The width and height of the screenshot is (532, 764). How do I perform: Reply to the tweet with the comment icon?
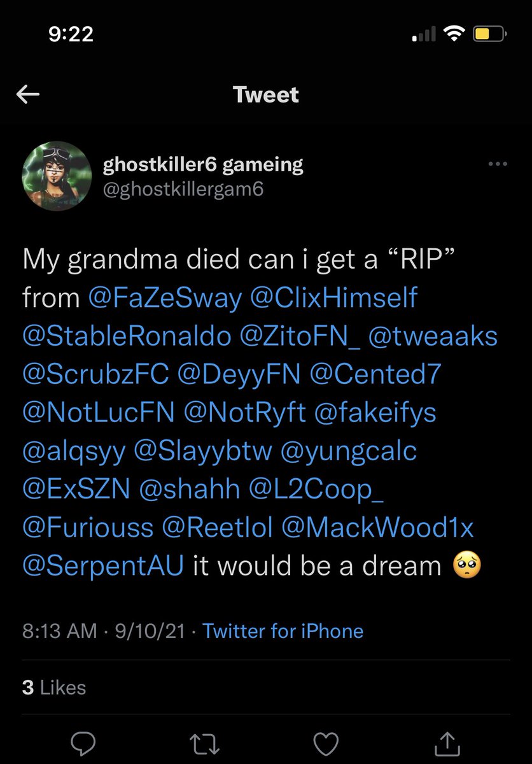pos(83,742)
